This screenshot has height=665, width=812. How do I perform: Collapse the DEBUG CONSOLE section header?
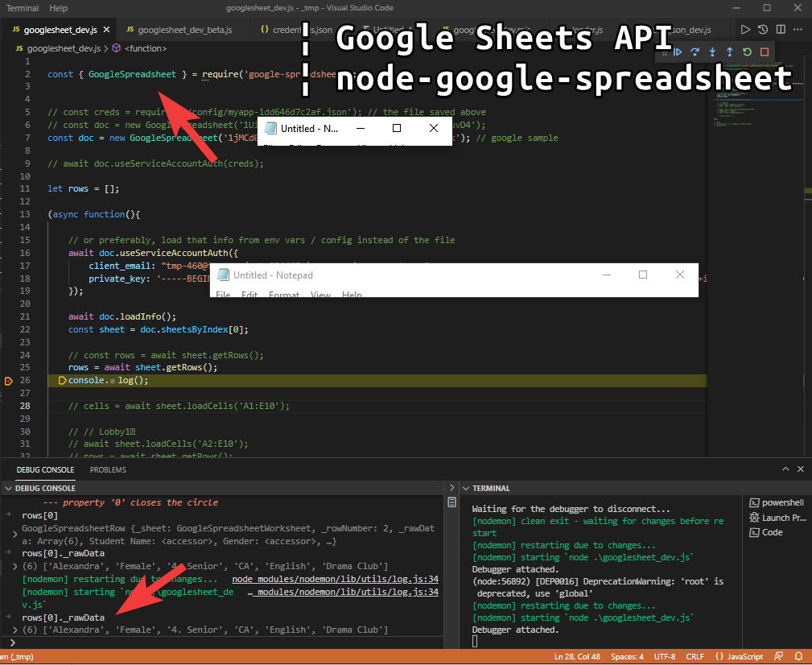tap(8, 488)
